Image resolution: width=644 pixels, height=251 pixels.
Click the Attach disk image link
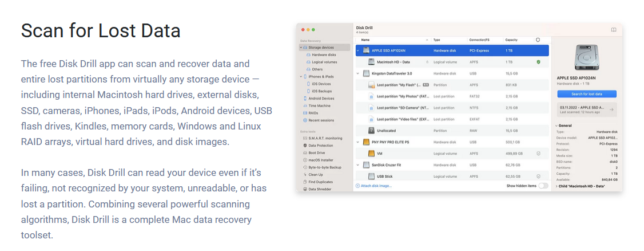point(373,186)
